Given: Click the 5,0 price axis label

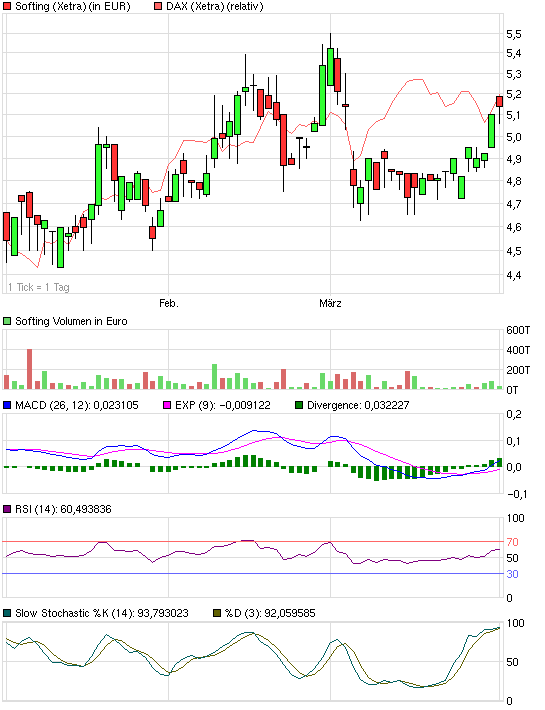Looking at the screenshot, I should pyautogui.click(x=514, y=137).
